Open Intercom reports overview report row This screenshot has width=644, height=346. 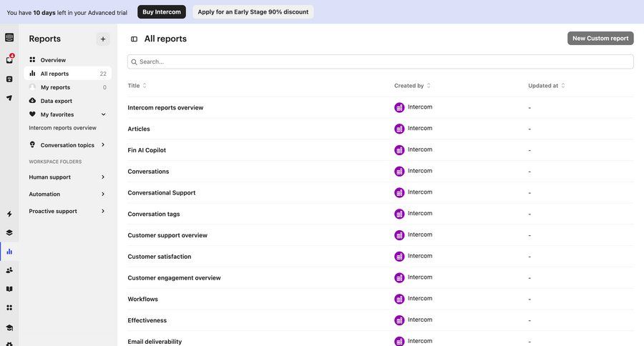point(381,107)
